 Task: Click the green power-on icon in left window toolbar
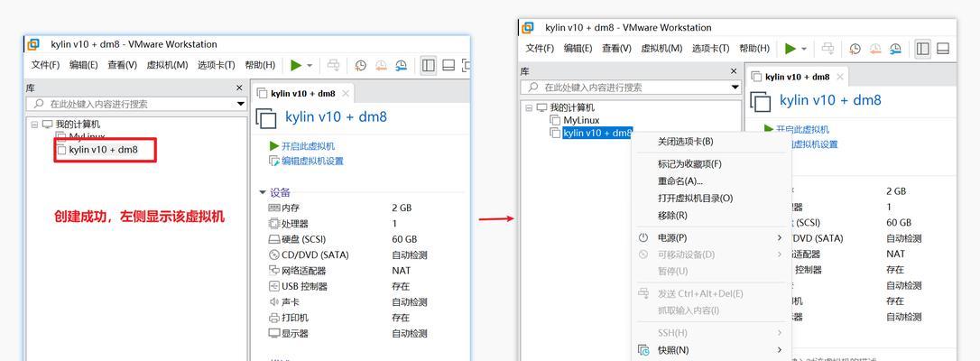click(x=296, y=65)
